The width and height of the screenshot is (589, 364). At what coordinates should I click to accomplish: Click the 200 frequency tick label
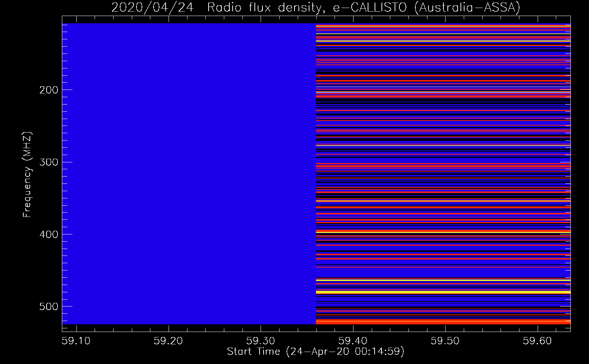tap(49, 90)
